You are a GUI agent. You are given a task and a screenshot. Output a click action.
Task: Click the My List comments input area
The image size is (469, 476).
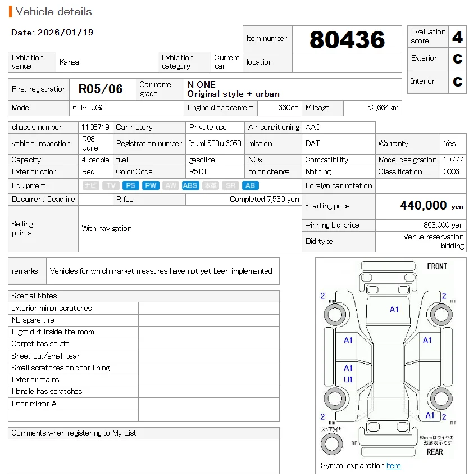146,456
